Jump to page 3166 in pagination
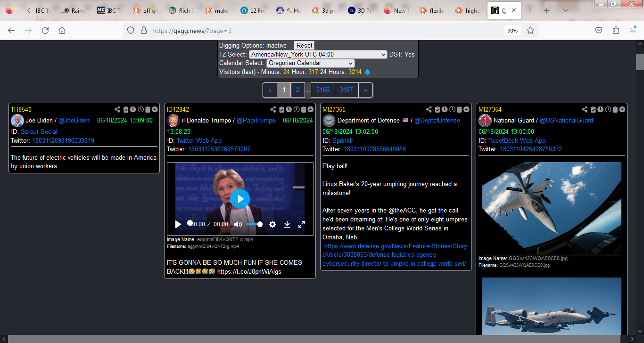Image resolution: width=644 pixels, height=343 pixels. [x=323, y=90]
